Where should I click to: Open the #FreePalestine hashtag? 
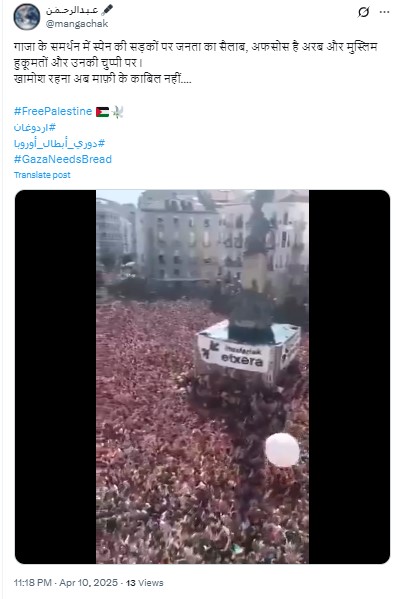tap(53, 111)
